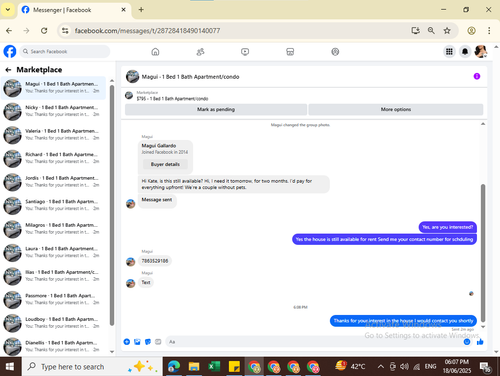Click the Facebook logo
The height and width of the screenshot is (376, 500).
click(10, 51)
